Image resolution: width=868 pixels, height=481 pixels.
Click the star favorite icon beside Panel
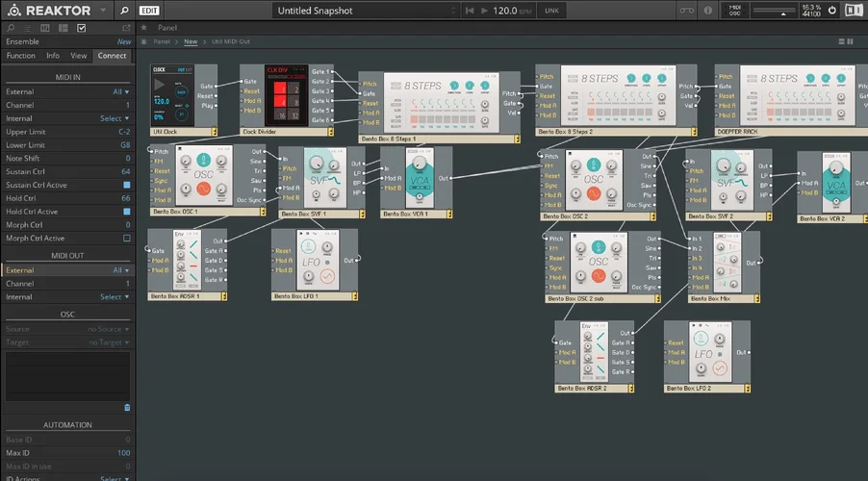click(144, 29)
